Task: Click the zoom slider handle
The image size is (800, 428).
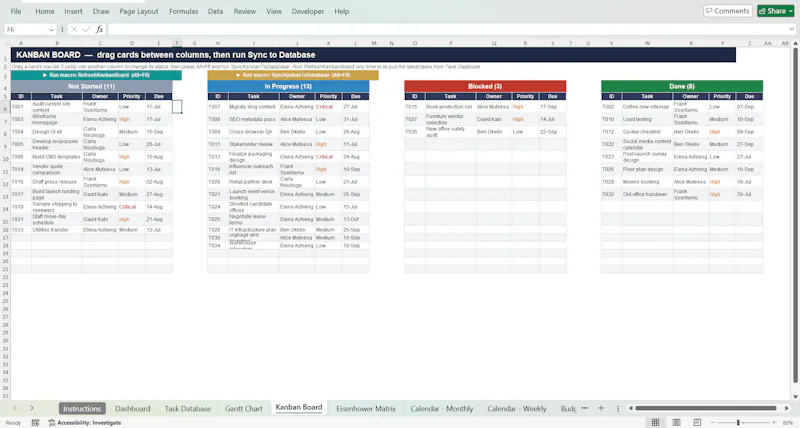Action: (738, 422)
